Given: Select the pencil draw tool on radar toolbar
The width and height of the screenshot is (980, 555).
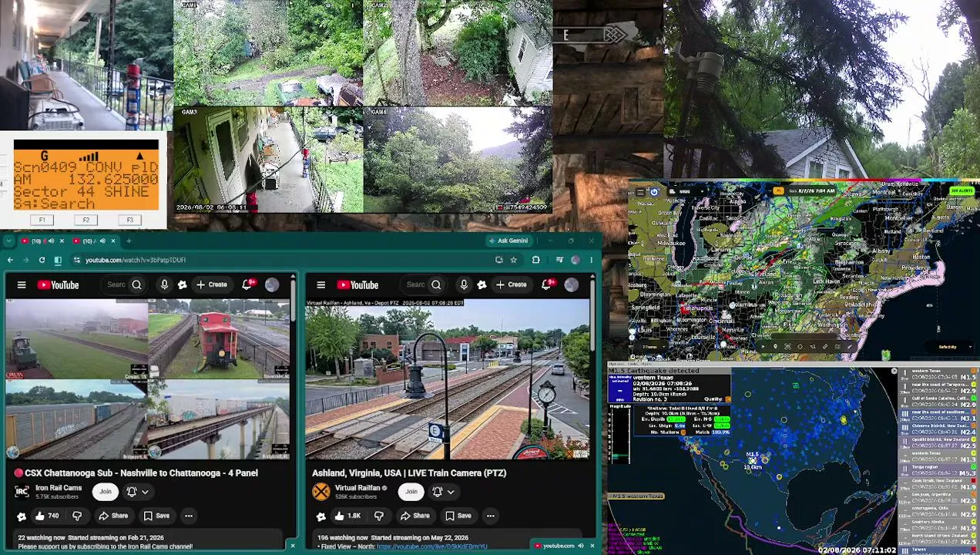Looking at the screenshot, I should pyautogui.click(x=849, y=347).
